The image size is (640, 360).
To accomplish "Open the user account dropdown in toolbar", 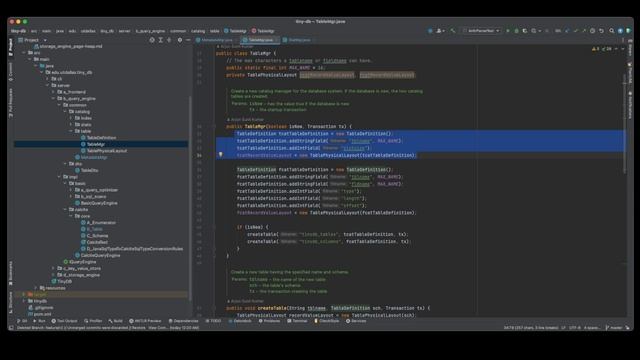I will (x=440, y=31).
